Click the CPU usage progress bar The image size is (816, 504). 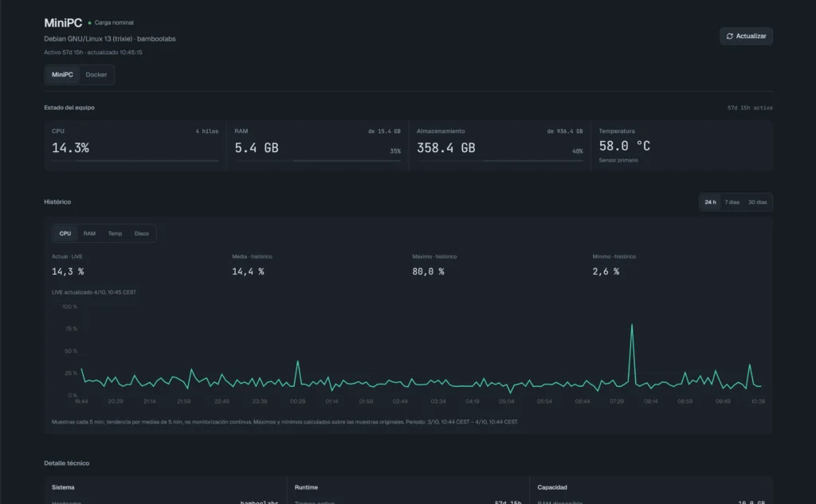tap(135, 162)
